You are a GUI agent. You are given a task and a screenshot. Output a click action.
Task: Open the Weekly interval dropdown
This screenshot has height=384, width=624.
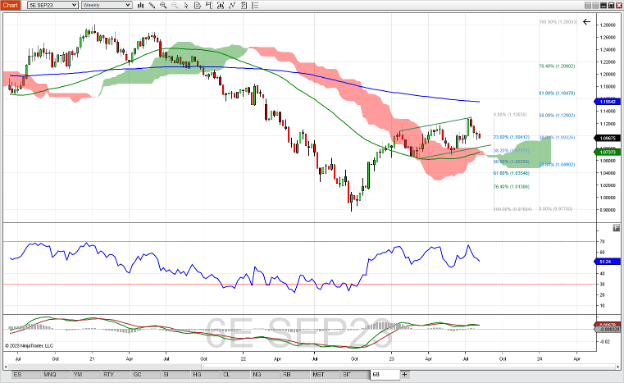(106, 5)
